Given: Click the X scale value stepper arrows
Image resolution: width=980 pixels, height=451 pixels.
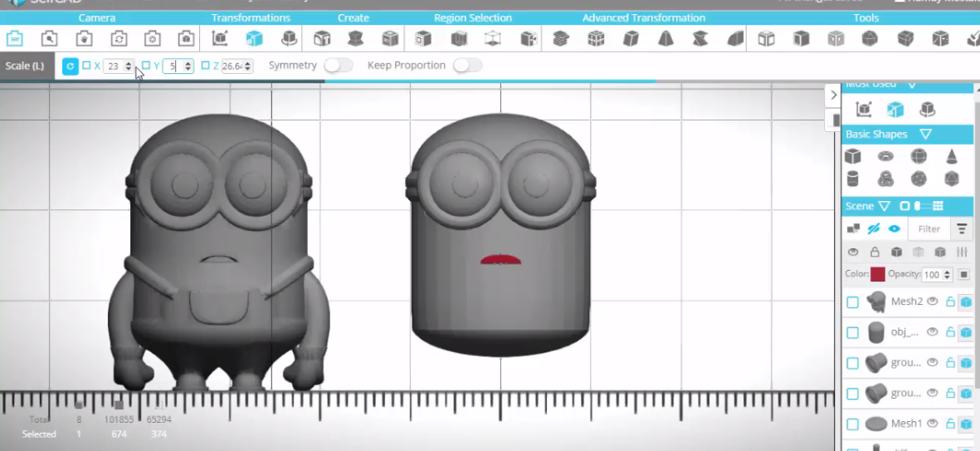Looking at the screenshot, I should (x=128, y=66).
